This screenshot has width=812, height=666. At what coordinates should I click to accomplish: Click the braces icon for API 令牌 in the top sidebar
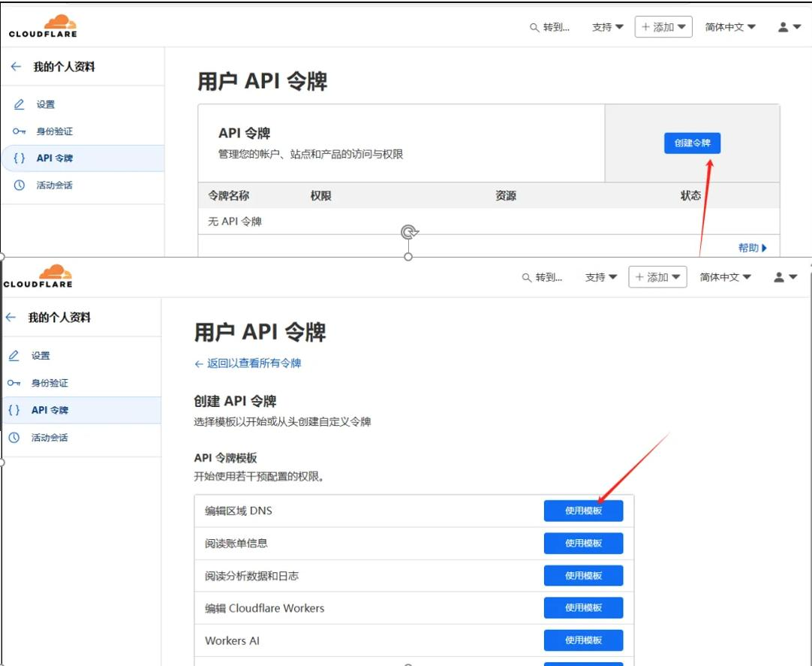point(20,158)
